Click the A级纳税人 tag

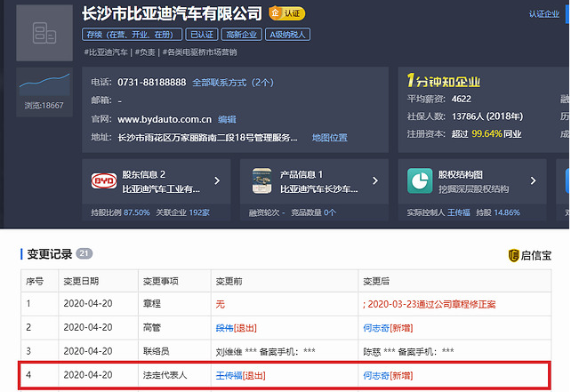coord(287,35)
